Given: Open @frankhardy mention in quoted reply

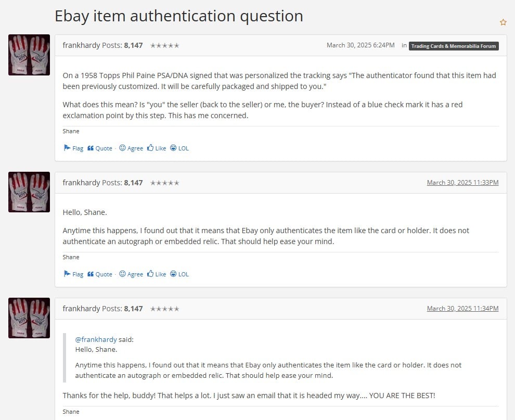Looking at the screenshot, I should [96, 339].
